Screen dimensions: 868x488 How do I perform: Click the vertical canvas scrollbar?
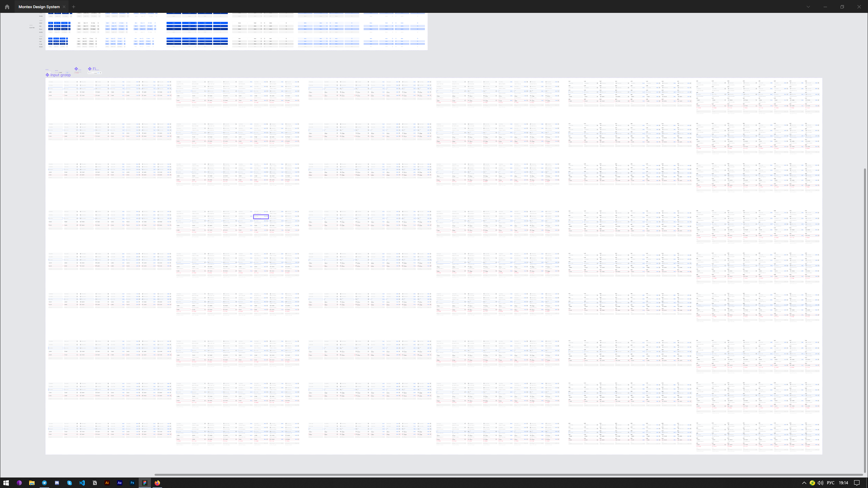pyautogui.click(x=865, y=319)
